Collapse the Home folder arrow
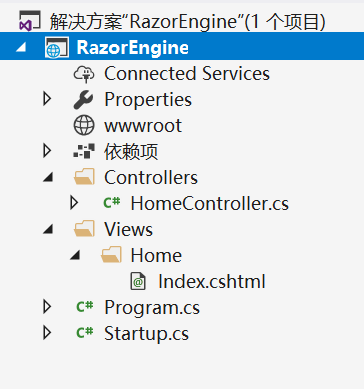This screenshot has height=389, width=364. coord(75,255)
